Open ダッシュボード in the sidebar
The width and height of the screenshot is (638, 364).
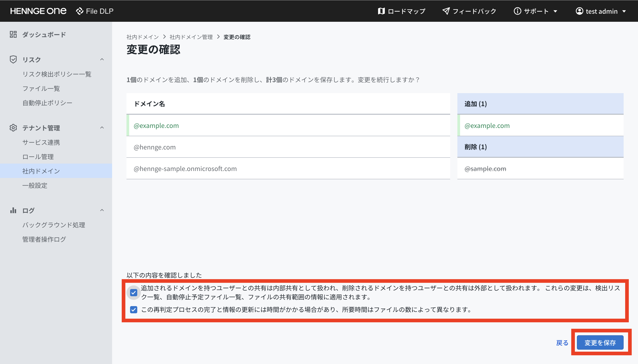tap(44, 35)
